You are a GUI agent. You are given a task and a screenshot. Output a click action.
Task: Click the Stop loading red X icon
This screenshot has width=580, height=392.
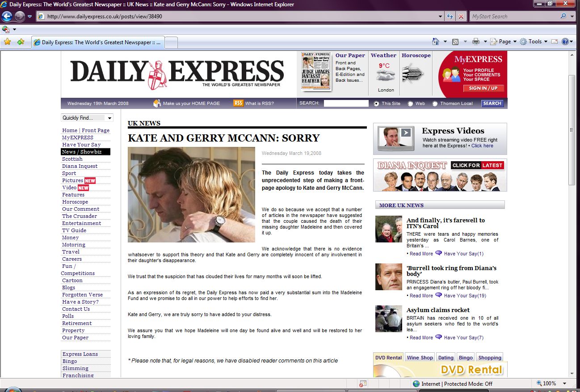coord(461,17)
